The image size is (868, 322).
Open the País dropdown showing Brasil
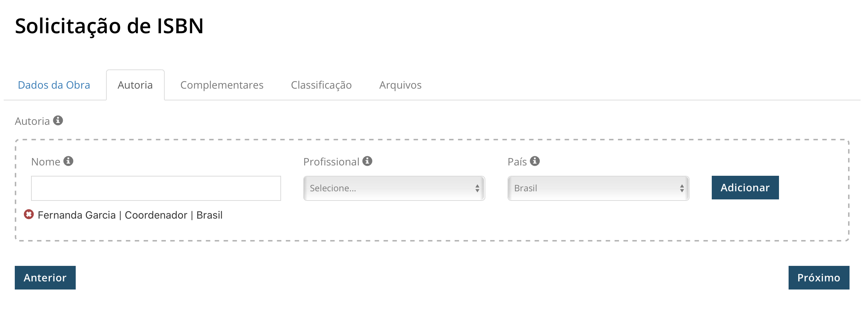pos(598,188)
